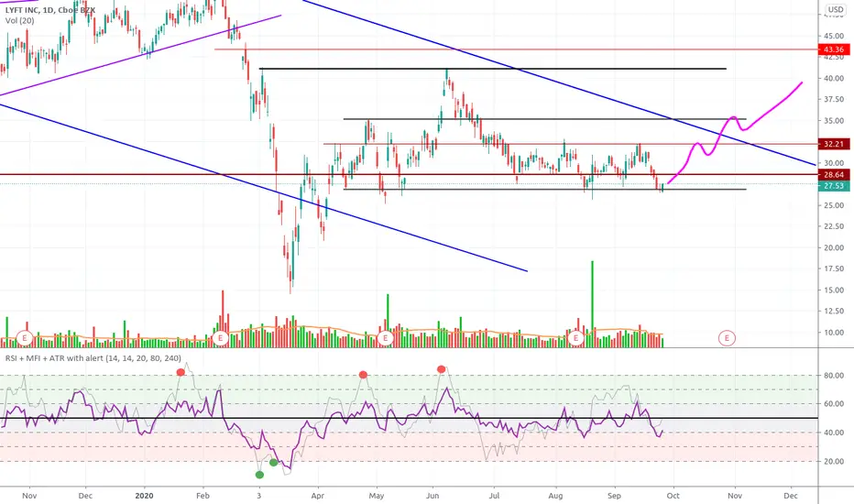
Task: Click the outlined upcoming earnings E marker near Oct
Action: tap(727, 338)
